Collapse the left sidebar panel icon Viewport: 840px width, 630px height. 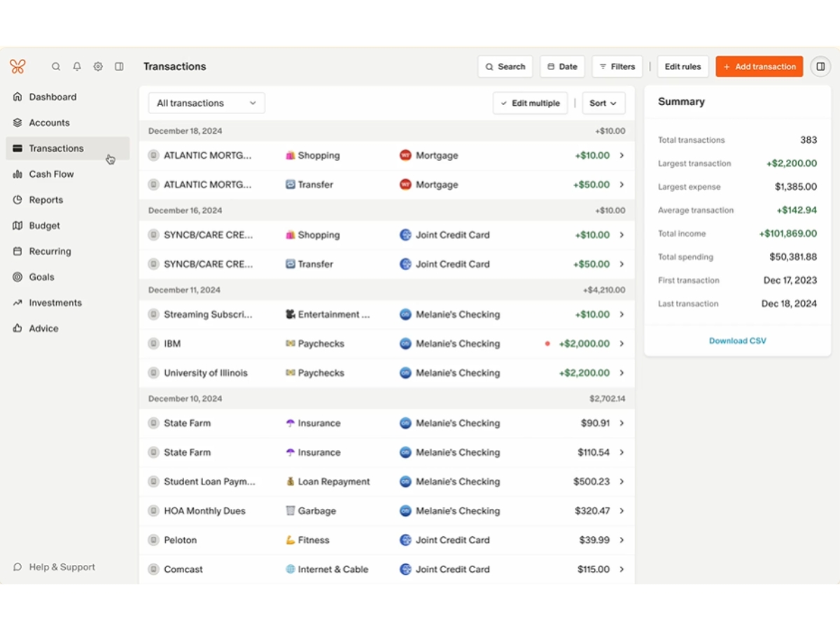(x=119, y=66)
